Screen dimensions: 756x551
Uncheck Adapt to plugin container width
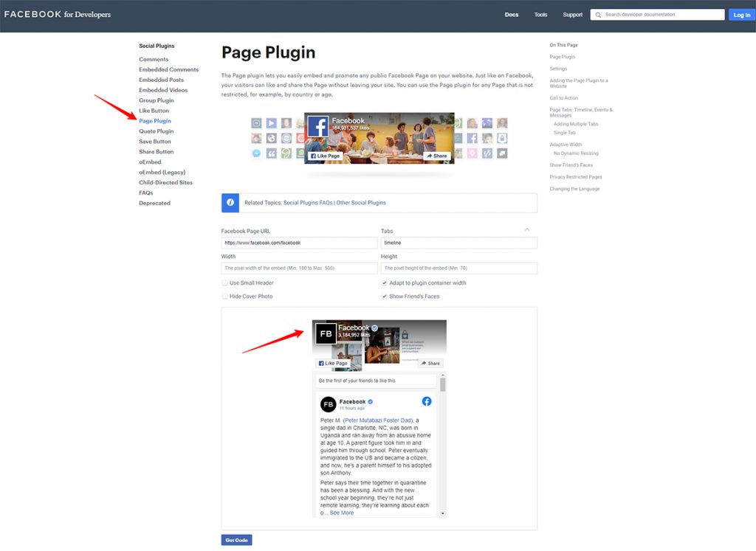[x=384, y=283]
